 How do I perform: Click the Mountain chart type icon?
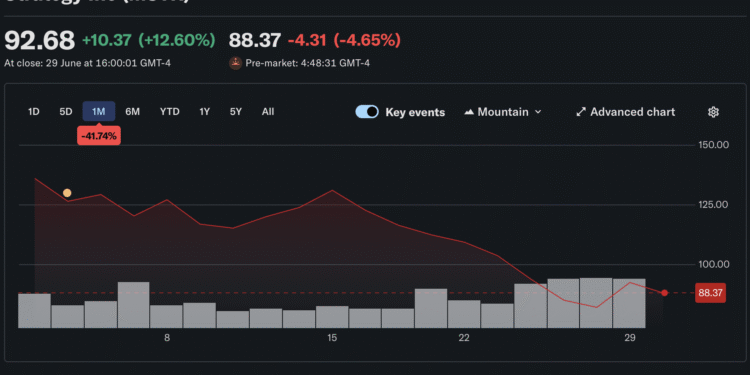(x=469, y=112)
